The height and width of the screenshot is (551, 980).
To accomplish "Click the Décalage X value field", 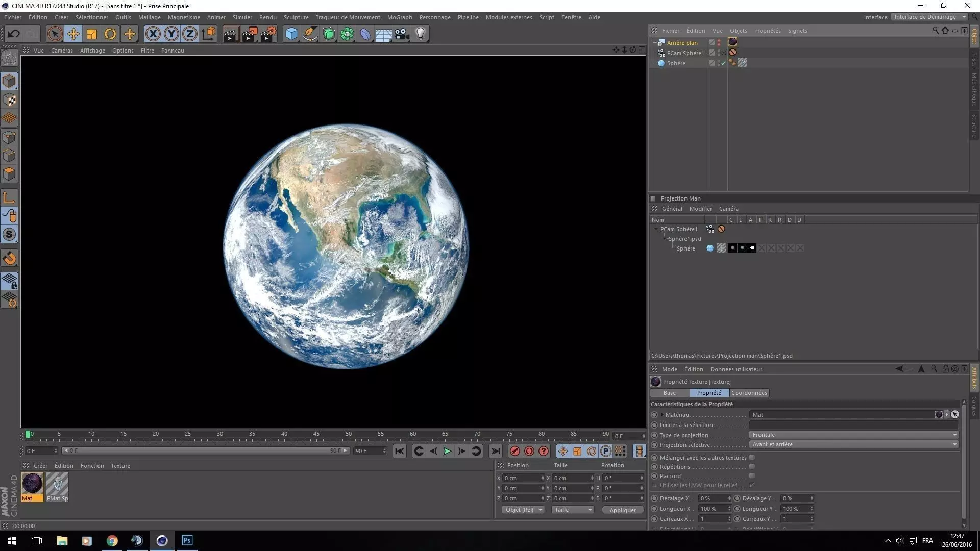I will coord(714,498).
